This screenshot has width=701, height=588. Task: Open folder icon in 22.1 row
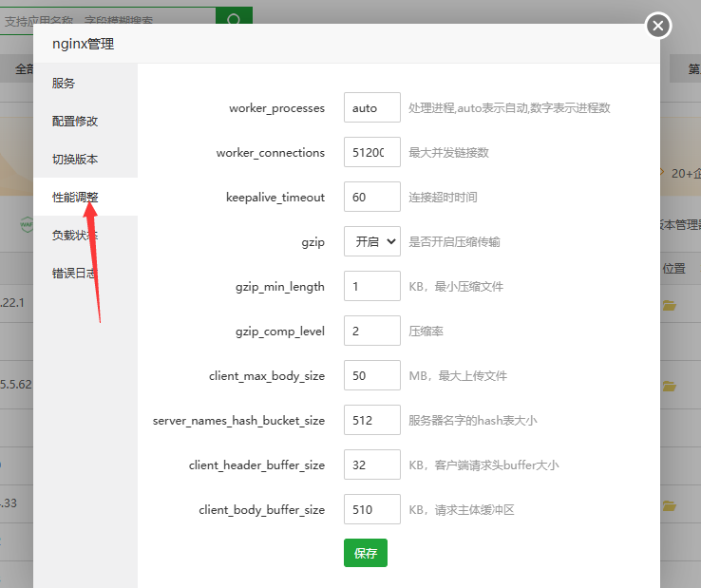(670, 306)
